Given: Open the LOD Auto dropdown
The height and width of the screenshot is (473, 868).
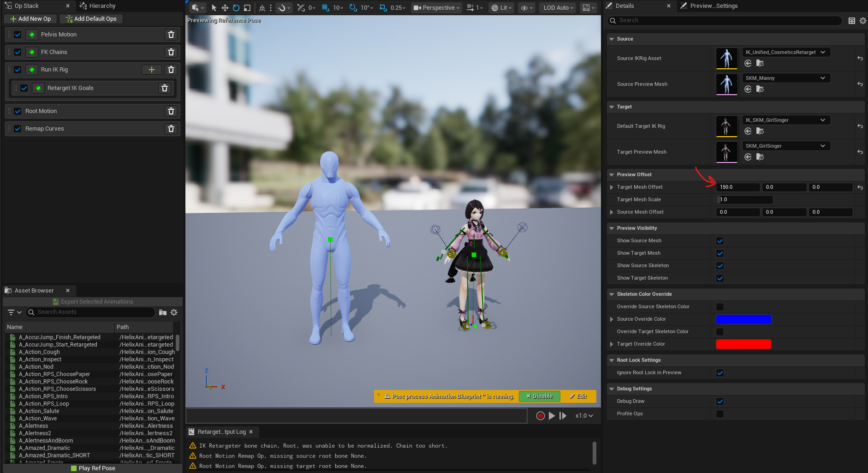Looking at the screenshot, I should (x=558, y=8).
